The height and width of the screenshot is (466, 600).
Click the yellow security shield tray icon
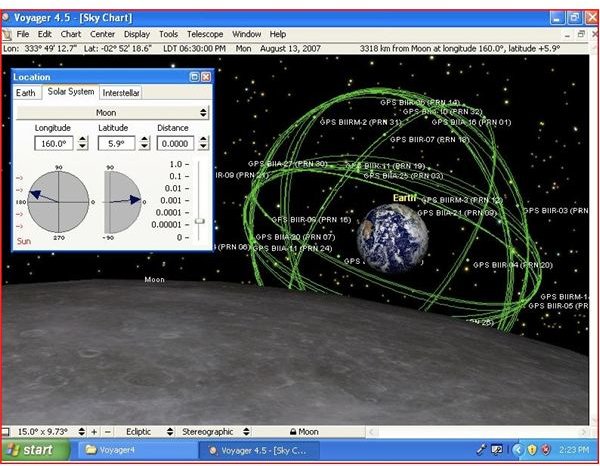point(532,450)
